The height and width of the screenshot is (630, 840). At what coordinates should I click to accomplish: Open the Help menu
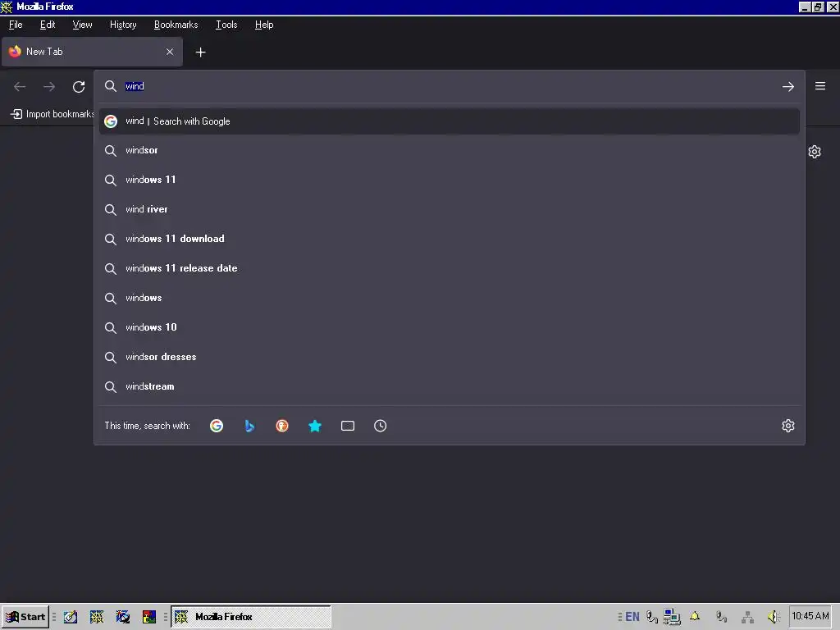pos(264,25)
